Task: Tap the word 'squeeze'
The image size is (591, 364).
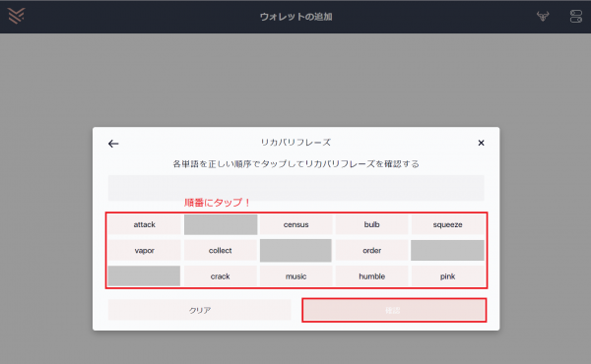Action: tap(447, 224)
